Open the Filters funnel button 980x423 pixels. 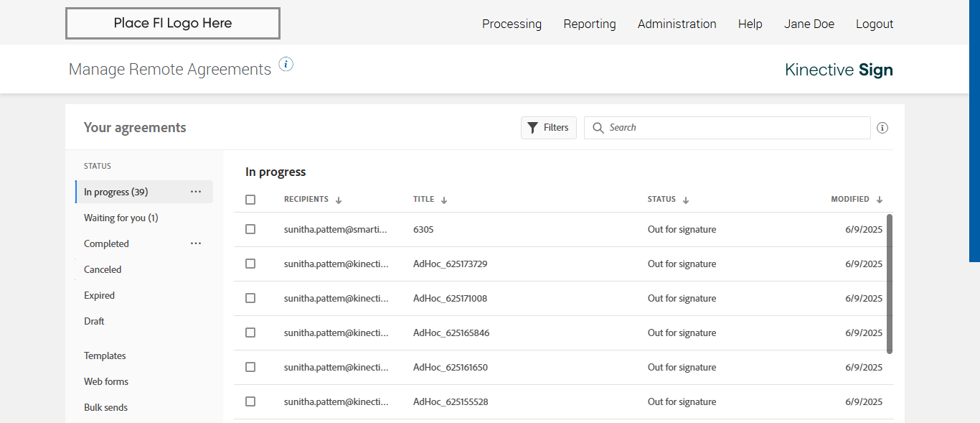pyautogui.click(x=549, y=128)
